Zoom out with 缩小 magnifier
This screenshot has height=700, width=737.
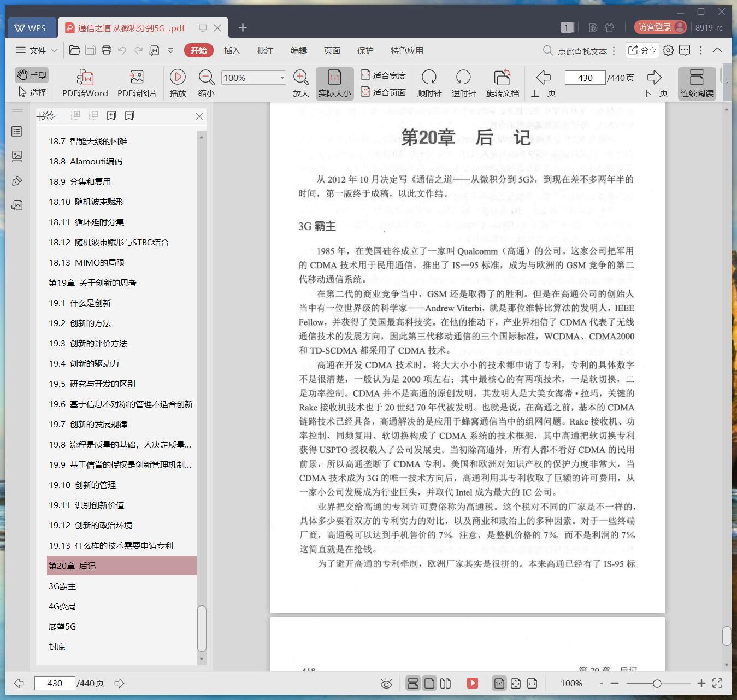point(206,84)
